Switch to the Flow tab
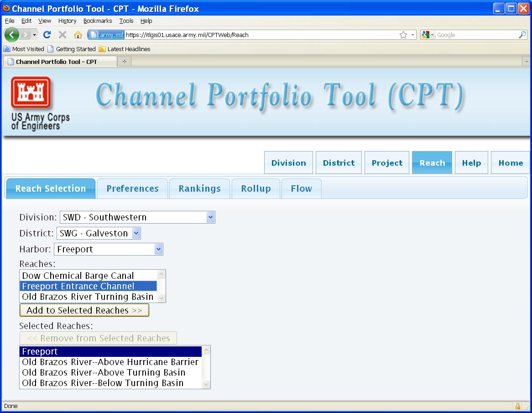The width and height of the screenshot is (532, 413). tap(302, 188)
